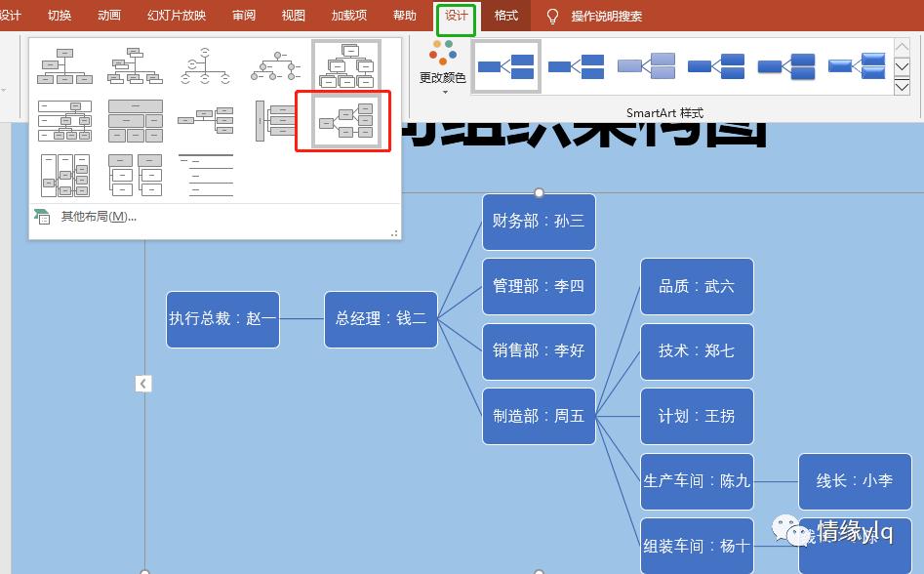Collapse the text pane with the left chevron

tap(143, 384)
